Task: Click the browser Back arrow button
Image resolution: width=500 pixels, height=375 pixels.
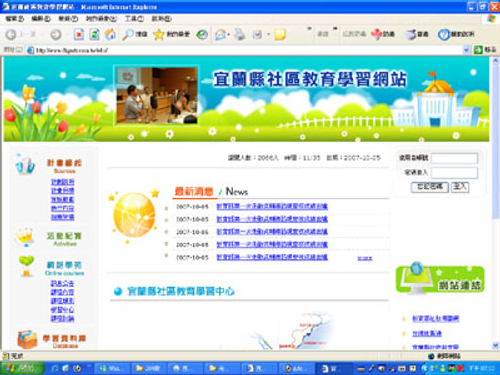Action: (x=11, y=34)
